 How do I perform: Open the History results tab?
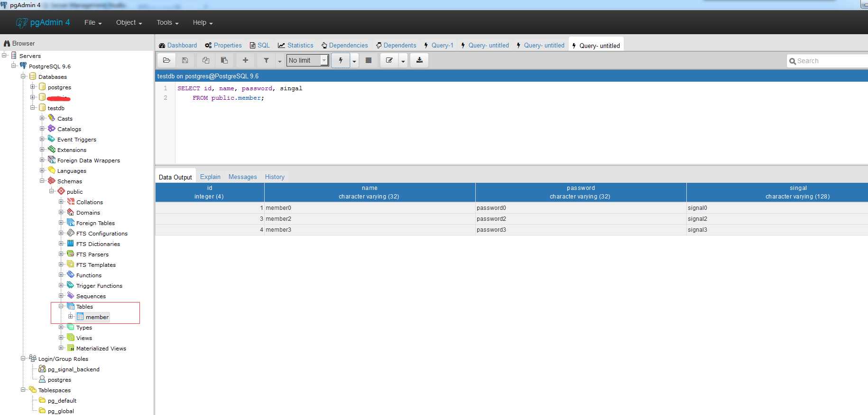tap(275, 177)
